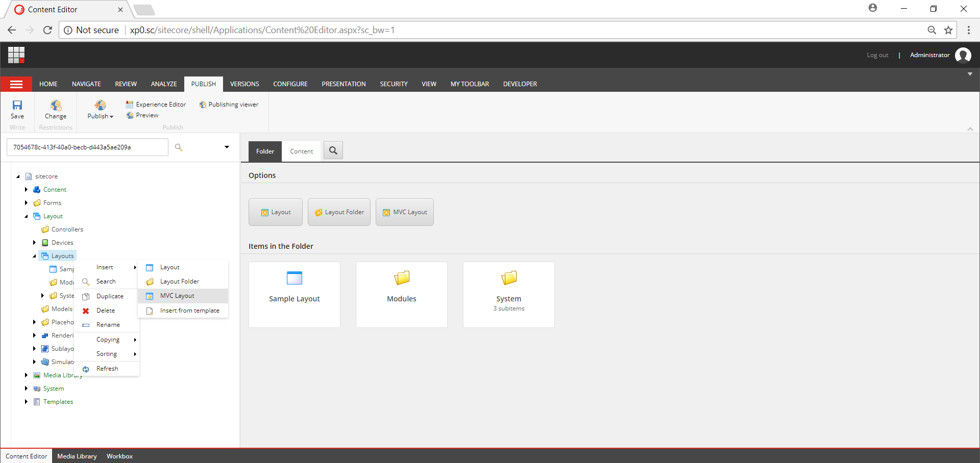Switch to the VERSIONS ribbon tab
This screenshot has width=980, height=463.
(x=244, y=84)
